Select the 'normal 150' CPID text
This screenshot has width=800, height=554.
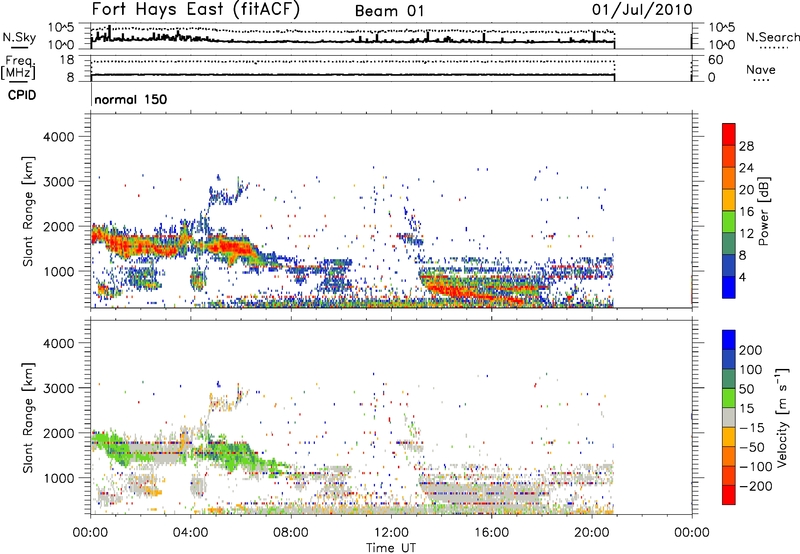131,99
